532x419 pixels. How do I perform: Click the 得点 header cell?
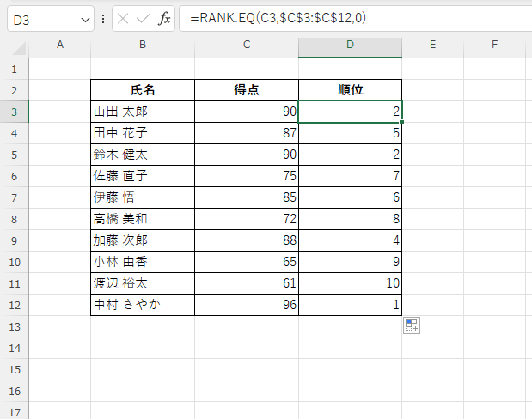247,90
